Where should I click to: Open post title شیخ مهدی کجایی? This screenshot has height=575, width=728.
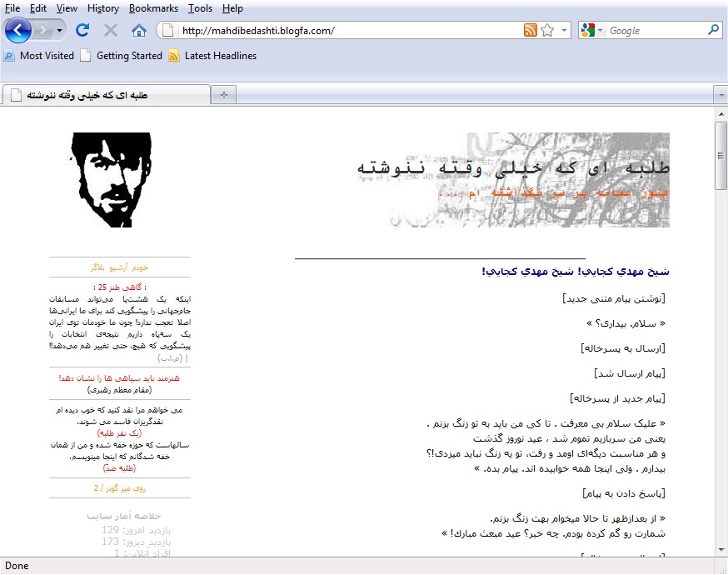pyautogui.click(x=576, y=271)
